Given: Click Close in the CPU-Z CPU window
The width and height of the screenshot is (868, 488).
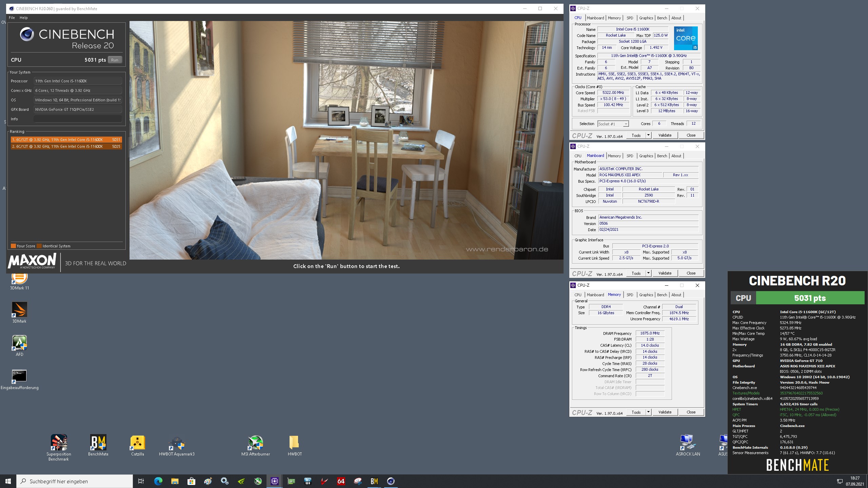Looking at the screenshot, I should point(691,135).
